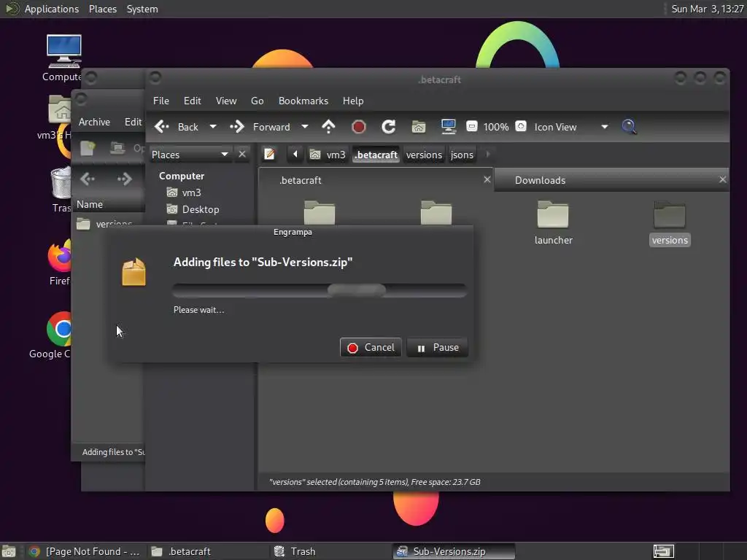Open the File menu in .betacraft window
This screenshot has width=747, height=560.
161,101
